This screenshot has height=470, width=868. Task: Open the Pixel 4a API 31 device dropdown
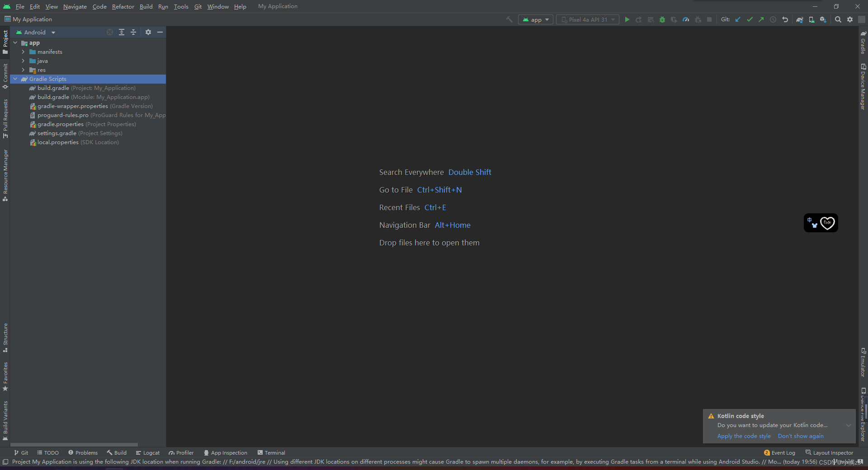tap(588, 19)
